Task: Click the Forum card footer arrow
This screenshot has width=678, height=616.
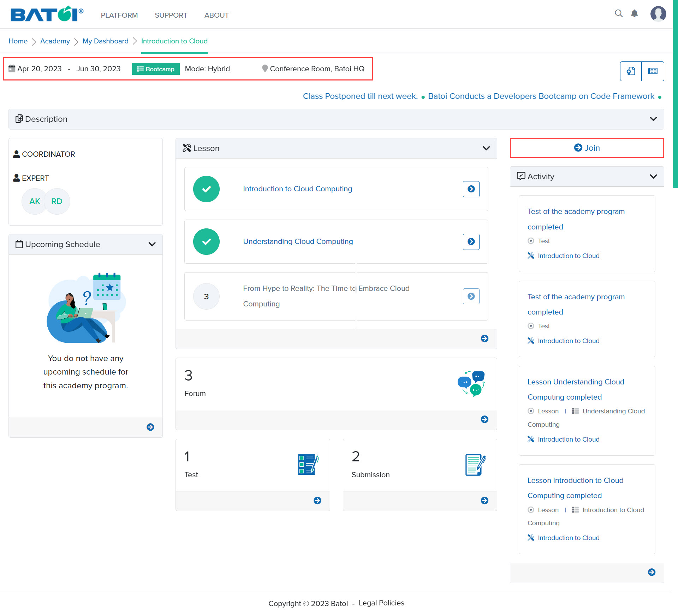Action: 484,419
